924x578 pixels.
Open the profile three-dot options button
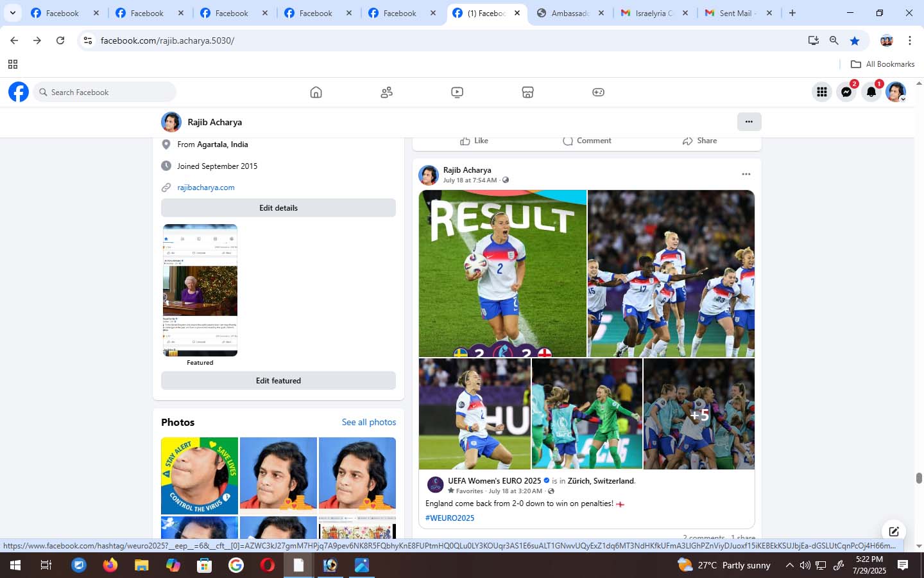click(749, 121)
